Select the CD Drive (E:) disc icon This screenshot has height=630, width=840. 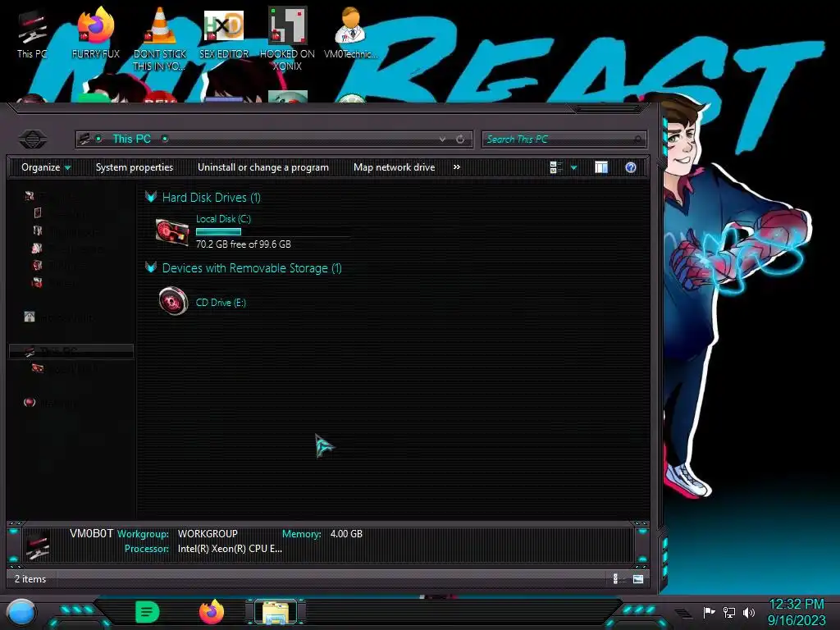pyautogui.click(x=174, y=301)
